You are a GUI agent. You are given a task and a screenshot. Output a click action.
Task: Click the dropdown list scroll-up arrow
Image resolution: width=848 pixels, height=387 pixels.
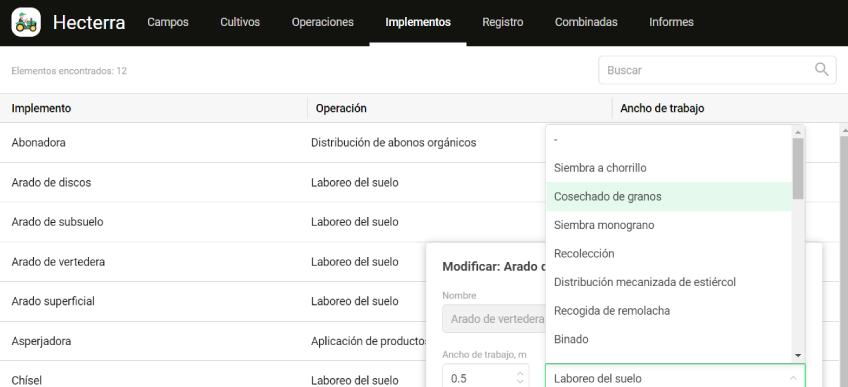click(798, 132)
